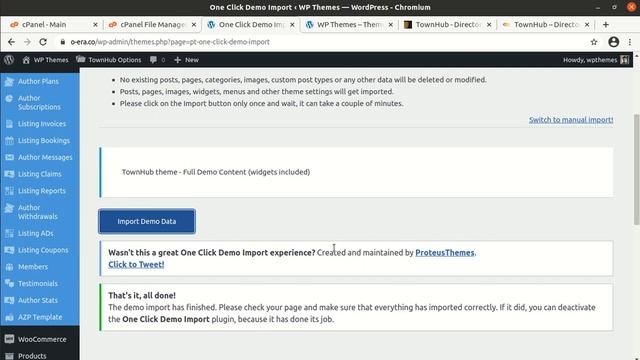Viewport: 640px width, 360px height.
Task: Switch to the first TownHub - Directory tab
Action: click(x=447, y=24)
